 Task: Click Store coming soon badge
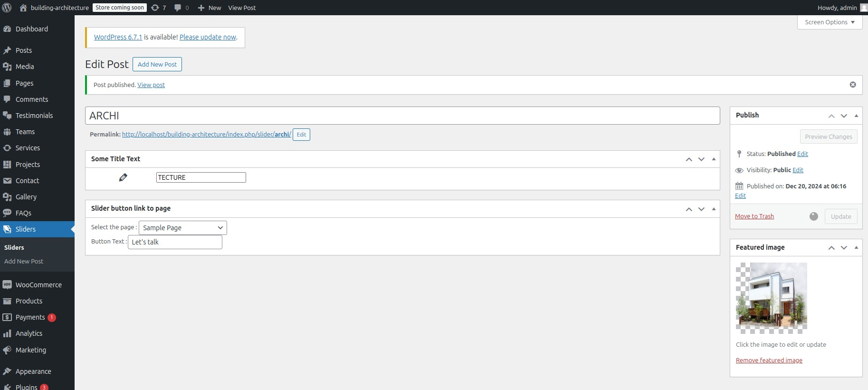coord(120,8)
